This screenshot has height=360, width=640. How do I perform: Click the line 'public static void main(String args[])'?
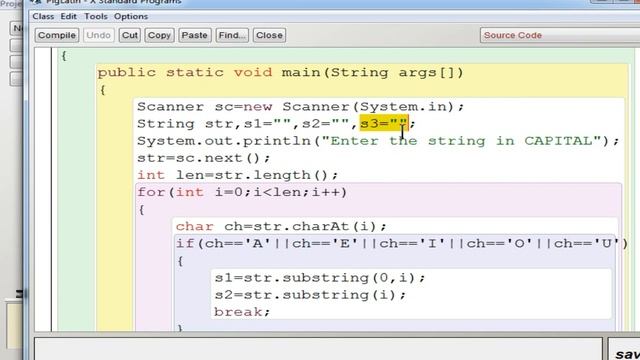click(x=280, y=73)
